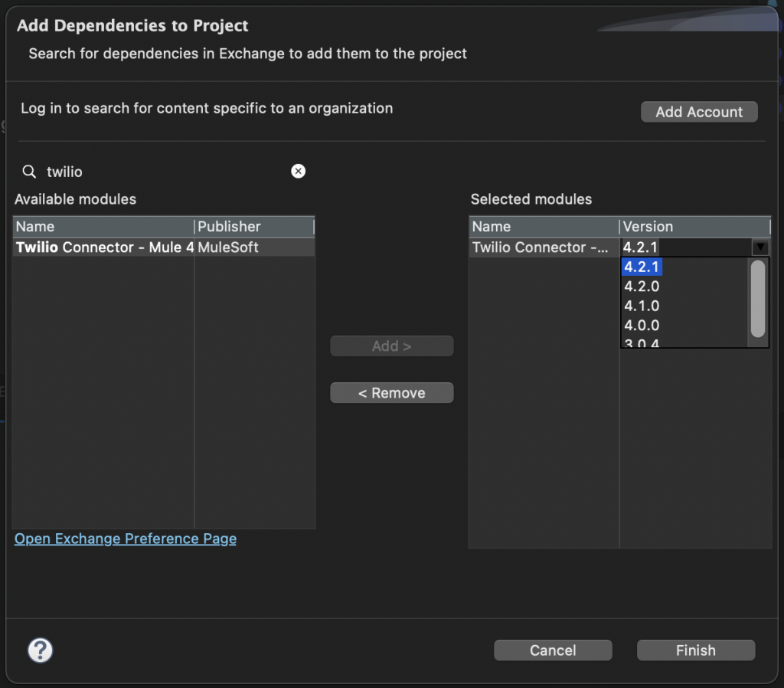The width and height of the screenshot is (784, 688).
Task: Click the 4.2.1 version combo field
Action: coord(686,247)
